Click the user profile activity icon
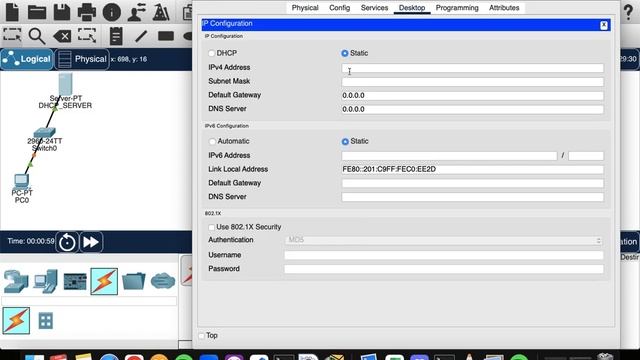640x360 pixels. (x=136, y=12)
